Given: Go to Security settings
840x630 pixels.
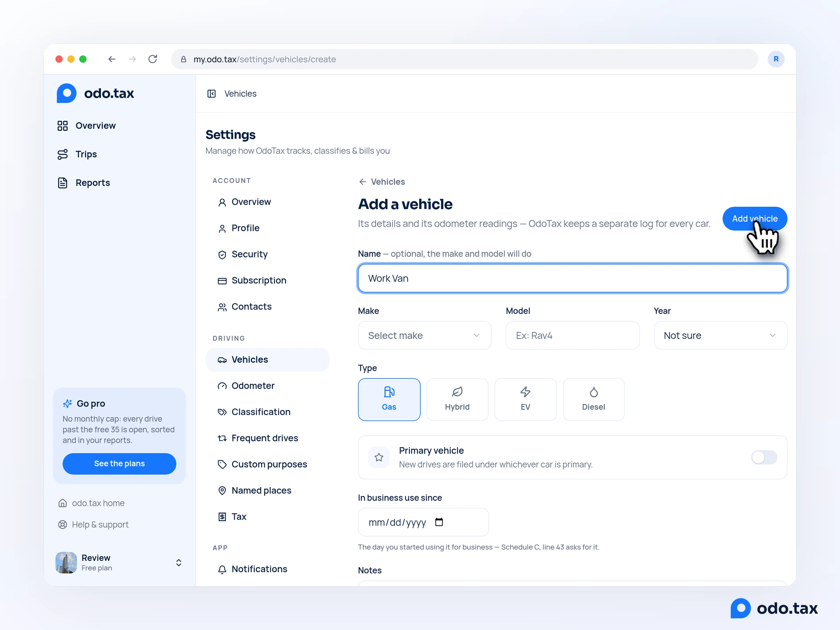Looking at the screenshot, I should pos(267,255).
